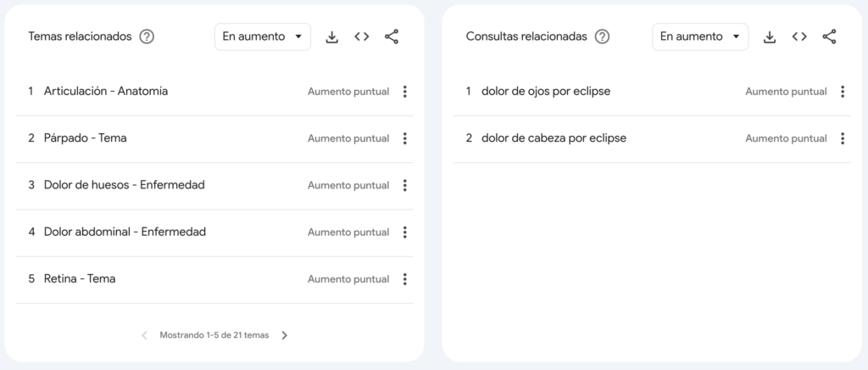The width and height of the screenshot is (868, 370).
Task: Open options menu for dolor de ojos query
Action: [x=843, y=92]
